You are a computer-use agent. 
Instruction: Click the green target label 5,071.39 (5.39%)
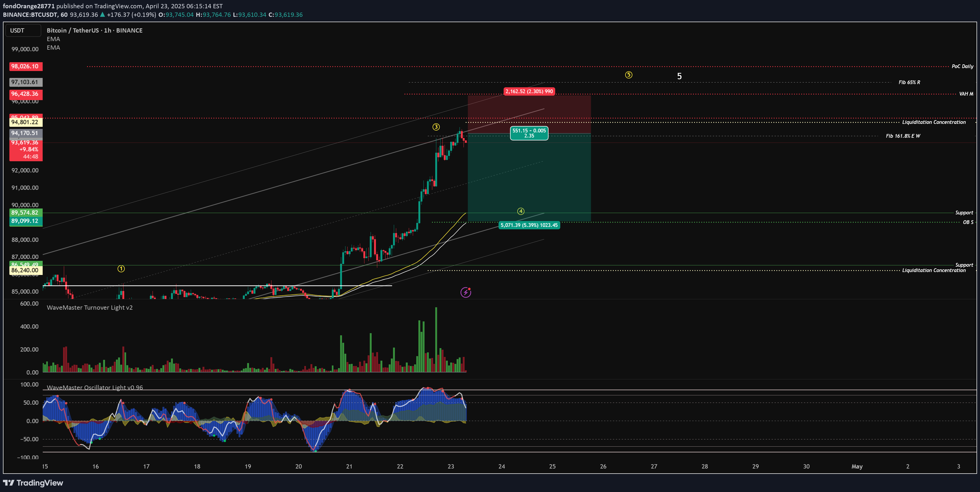tap(529, 225)
